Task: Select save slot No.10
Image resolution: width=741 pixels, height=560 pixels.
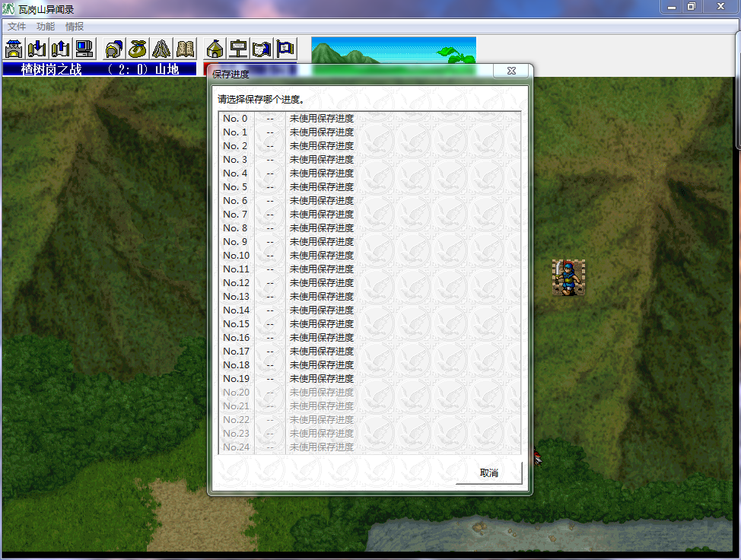Action: 370,256
